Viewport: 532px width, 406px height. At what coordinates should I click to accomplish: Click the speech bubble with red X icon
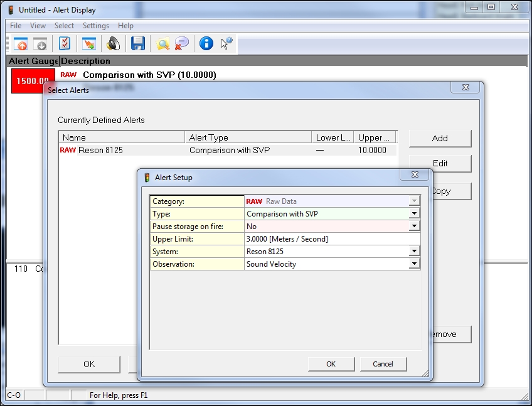pyautogui.click(x=182, y=44)
